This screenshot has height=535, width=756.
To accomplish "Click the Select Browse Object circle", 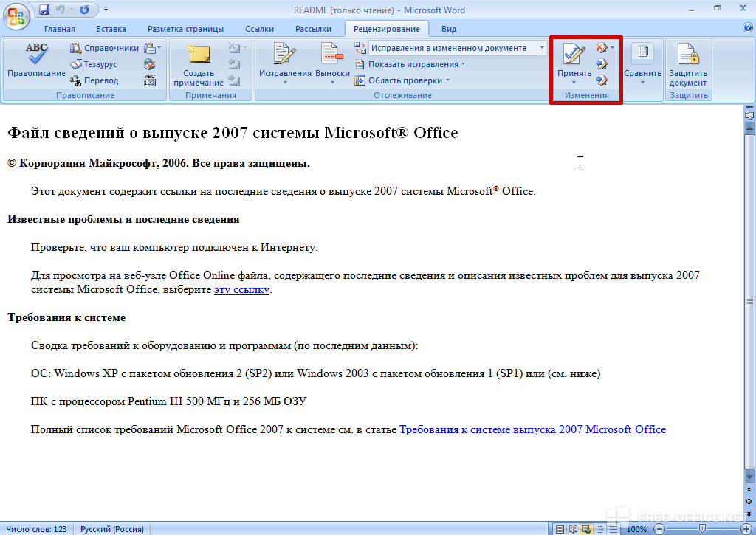I will (x=749, y=502).
